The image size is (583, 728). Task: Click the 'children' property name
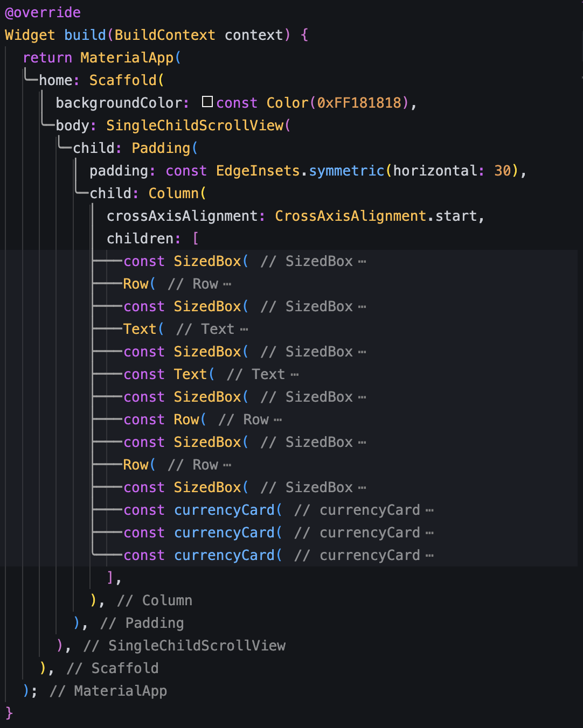pyautogui.click(x=140, y=239)
